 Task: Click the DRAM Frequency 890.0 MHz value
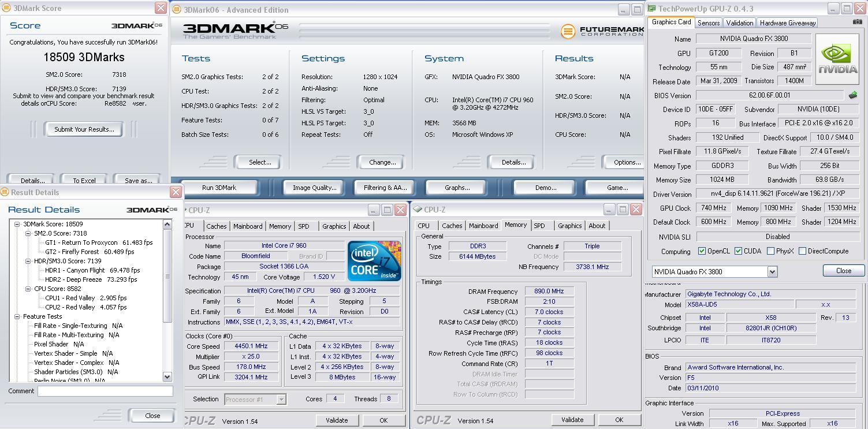(x=549, y=291)
